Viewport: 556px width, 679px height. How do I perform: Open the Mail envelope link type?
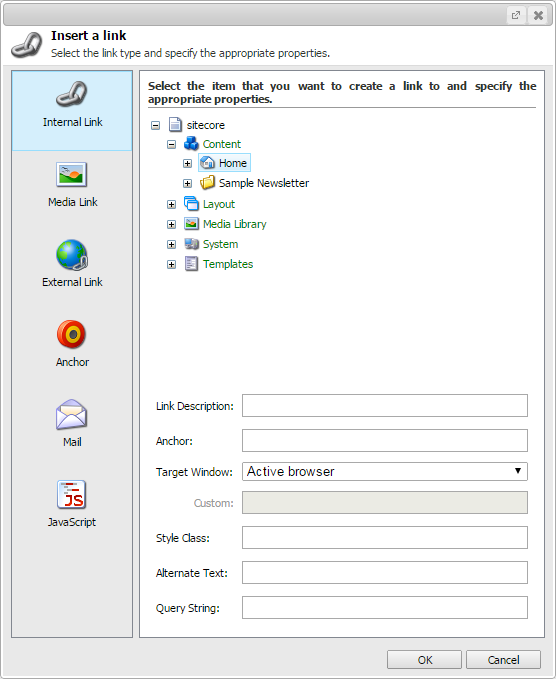71,414
